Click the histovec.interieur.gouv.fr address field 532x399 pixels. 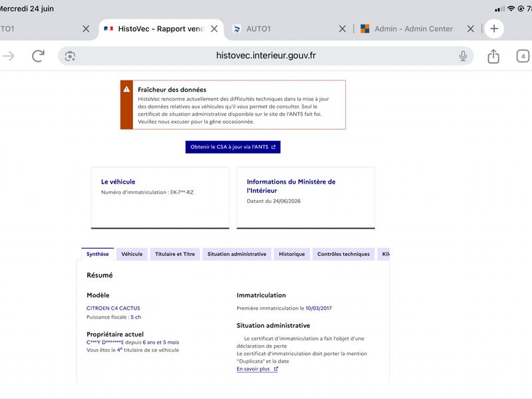[x=266, y=56]
